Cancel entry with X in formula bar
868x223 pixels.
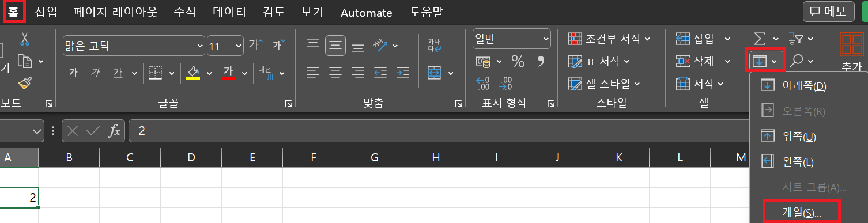pos(72,131)
